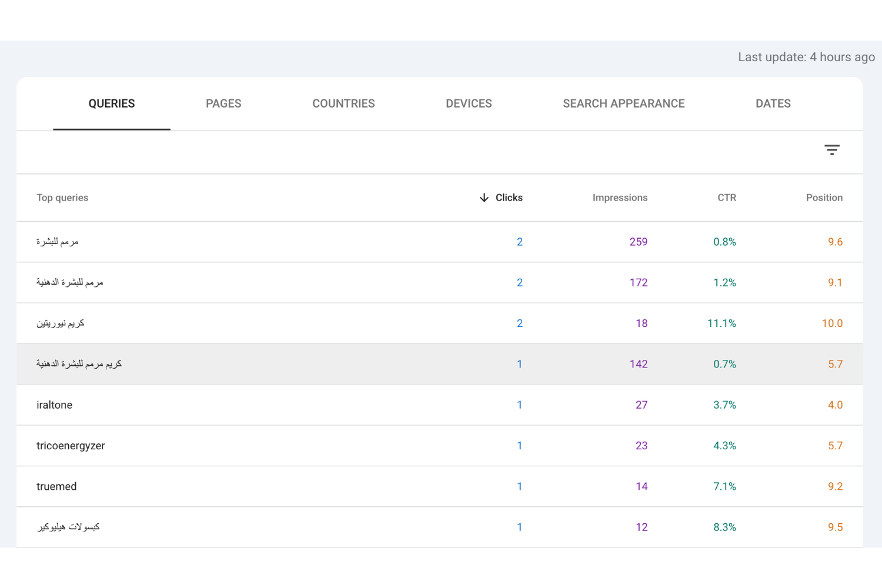
Task: Switch to the Queries tab
Action: click(112, 103)
